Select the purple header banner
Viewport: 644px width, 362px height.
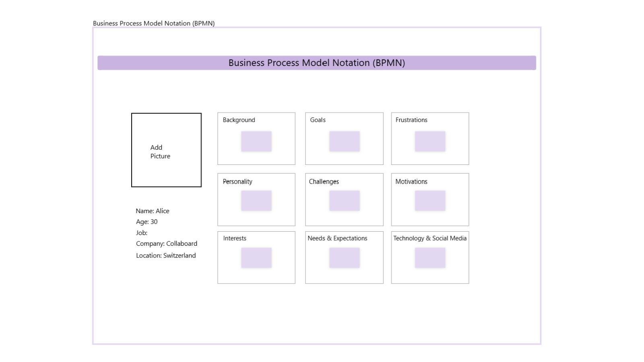316,63
